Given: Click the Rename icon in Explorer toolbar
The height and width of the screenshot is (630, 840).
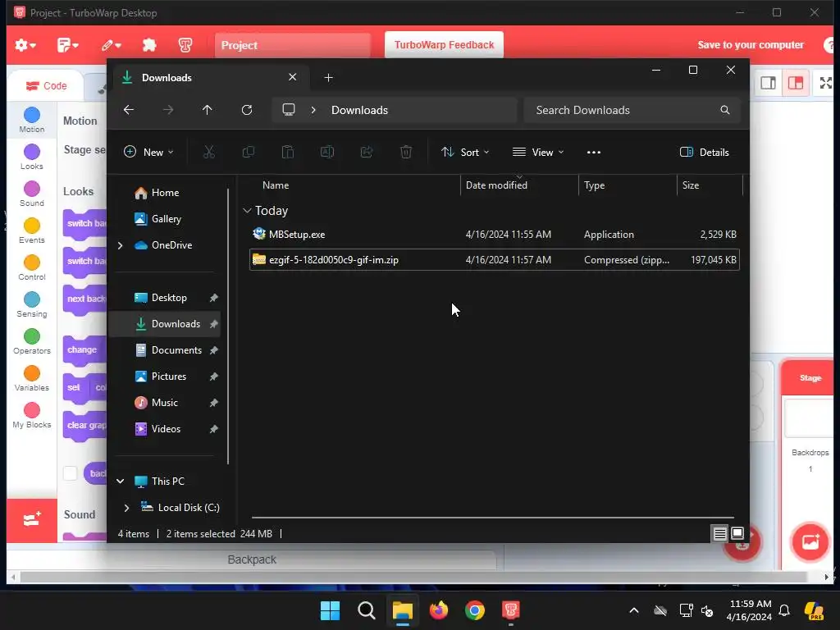Looking at the screenshot, I should (326, 152).
